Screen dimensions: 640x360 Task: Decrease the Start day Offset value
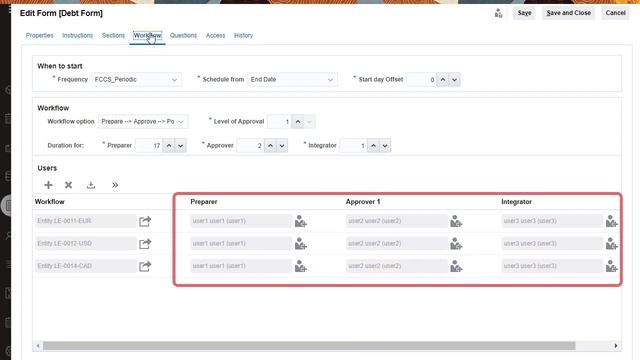pos(454,80)
